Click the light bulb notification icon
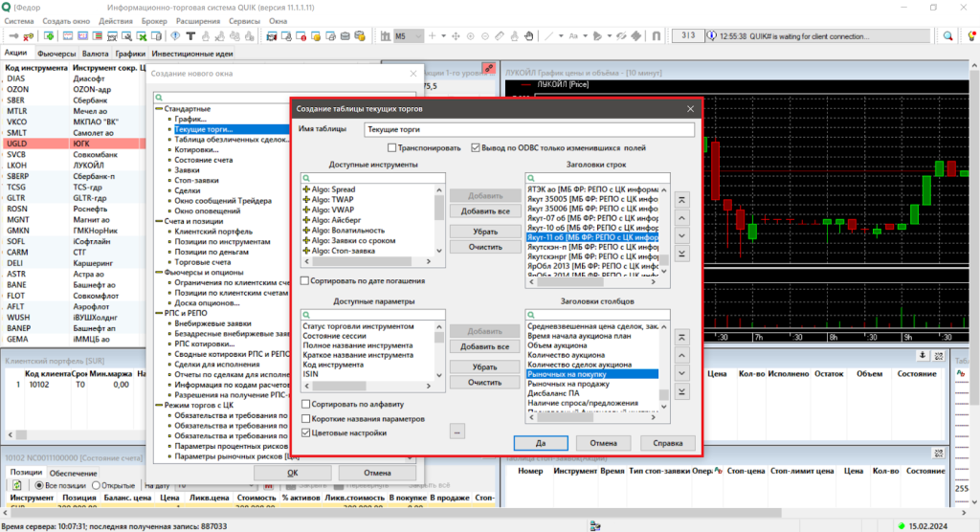This screenshot has width=980, height=532. pos(972,36)
